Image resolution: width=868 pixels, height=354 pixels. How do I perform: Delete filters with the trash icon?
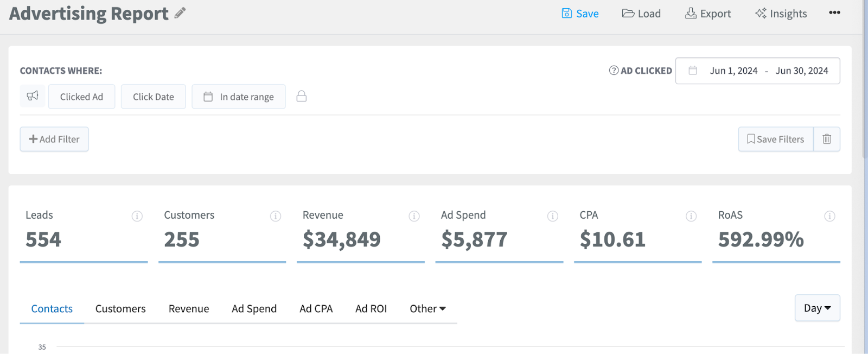click(827, 139)
